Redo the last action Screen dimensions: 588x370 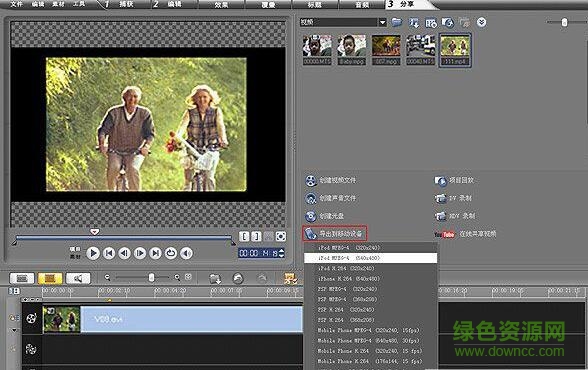262,279
